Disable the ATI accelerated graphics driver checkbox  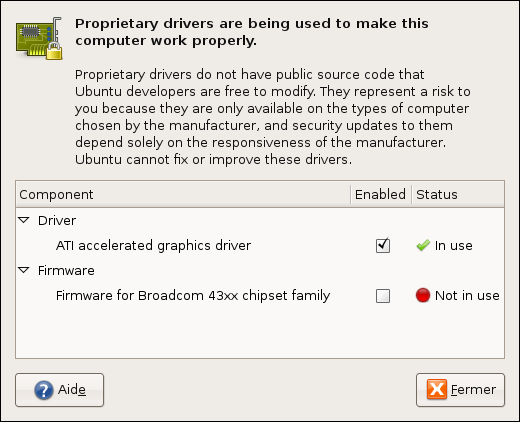(x=383, y=246)
